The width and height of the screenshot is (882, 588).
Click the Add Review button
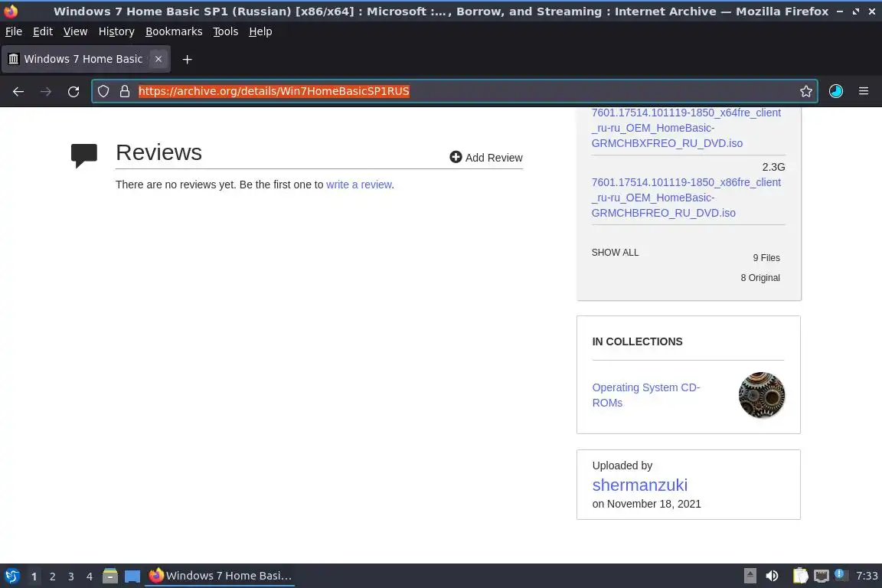coord(486,158)
